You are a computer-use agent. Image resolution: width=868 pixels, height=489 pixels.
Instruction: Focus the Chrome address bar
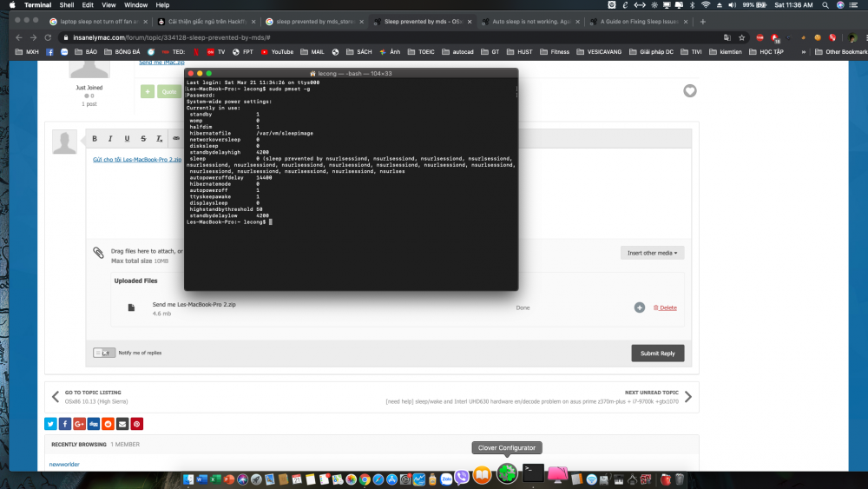pyautogui.click(x=387, y=37)
